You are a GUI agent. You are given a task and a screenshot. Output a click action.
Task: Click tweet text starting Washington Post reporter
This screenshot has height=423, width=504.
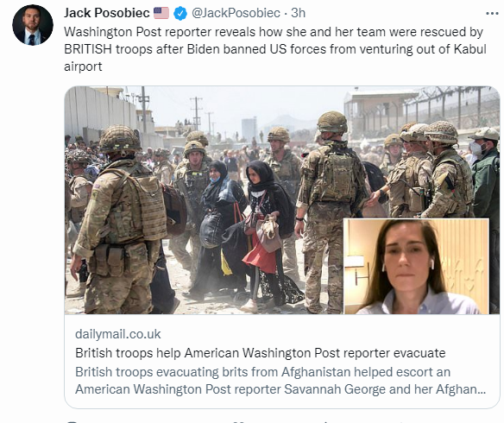(x=275, y=49)
